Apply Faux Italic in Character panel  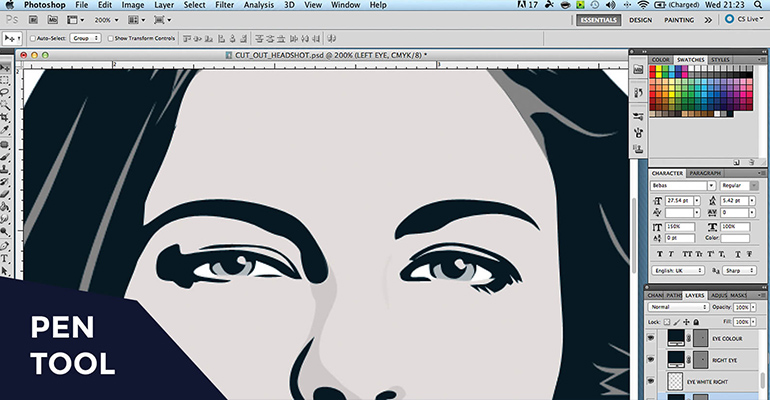coord(671,254)
